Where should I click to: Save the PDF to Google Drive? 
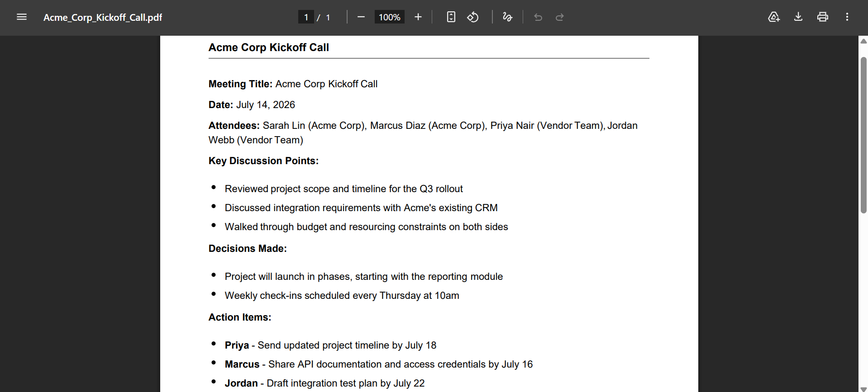(x=774, y=17)
